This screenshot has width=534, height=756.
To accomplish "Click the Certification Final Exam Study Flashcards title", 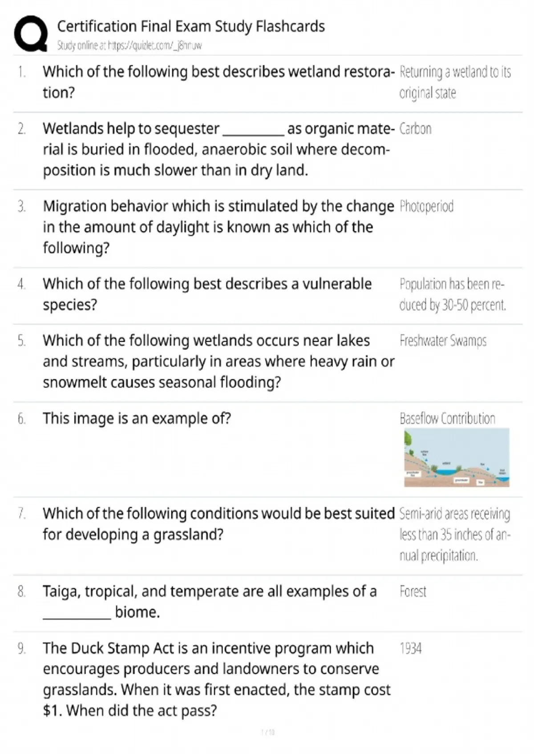I will click(191, 26).
